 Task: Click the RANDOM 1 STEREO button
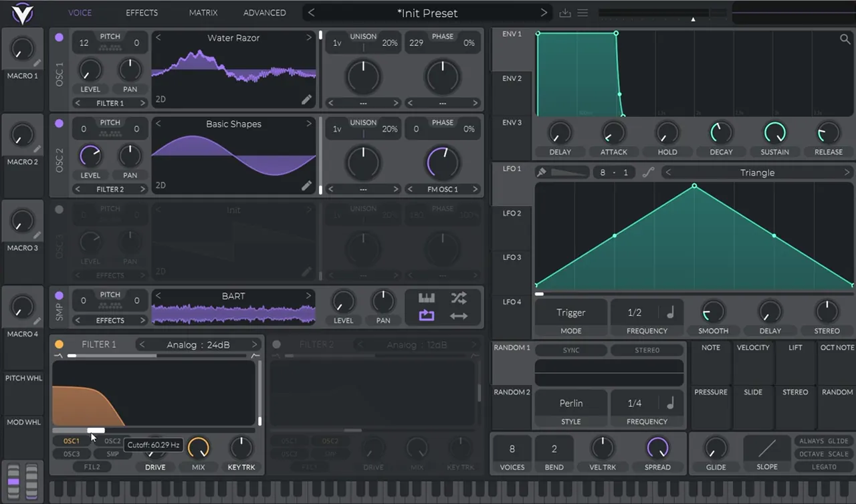point(647,350)
